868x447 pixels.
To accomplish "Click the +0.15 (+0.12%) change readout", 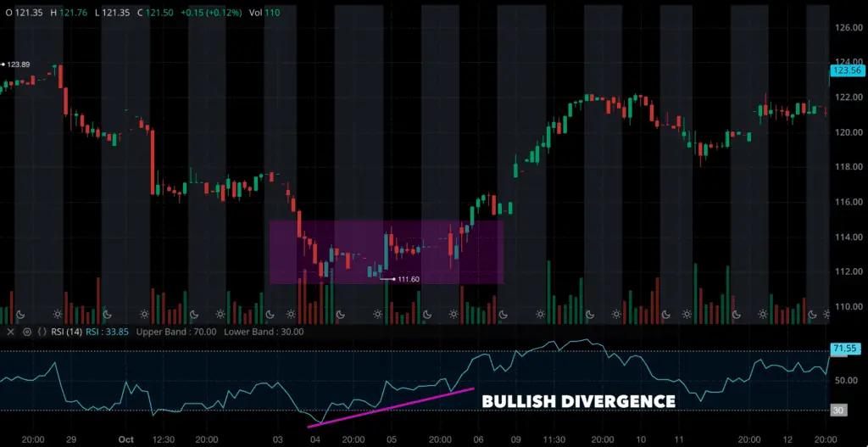I will (211, 12).
